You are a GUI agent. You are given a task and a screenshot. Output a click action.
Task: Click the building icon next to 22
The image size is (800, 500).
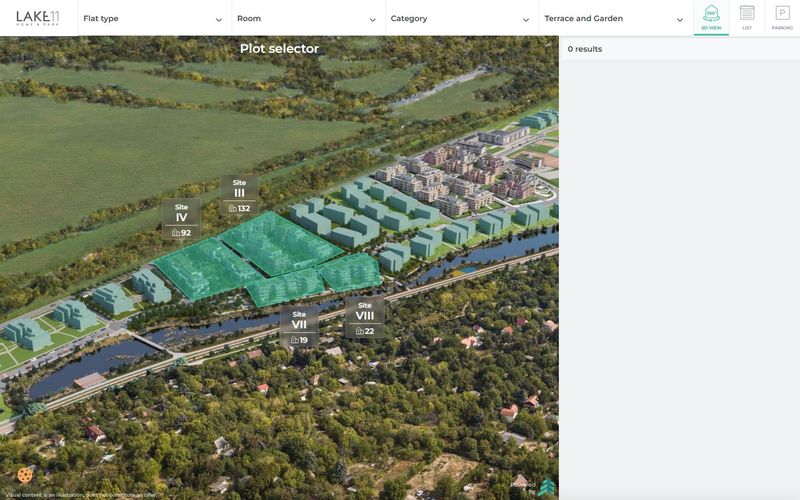[x=360, y=331]
